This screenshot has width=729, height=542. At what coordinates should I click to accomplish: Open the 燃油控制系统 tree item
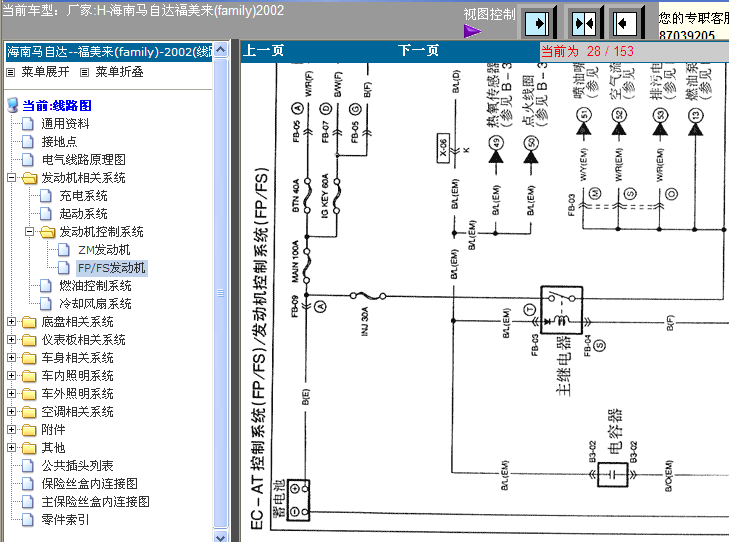(96, 286)
